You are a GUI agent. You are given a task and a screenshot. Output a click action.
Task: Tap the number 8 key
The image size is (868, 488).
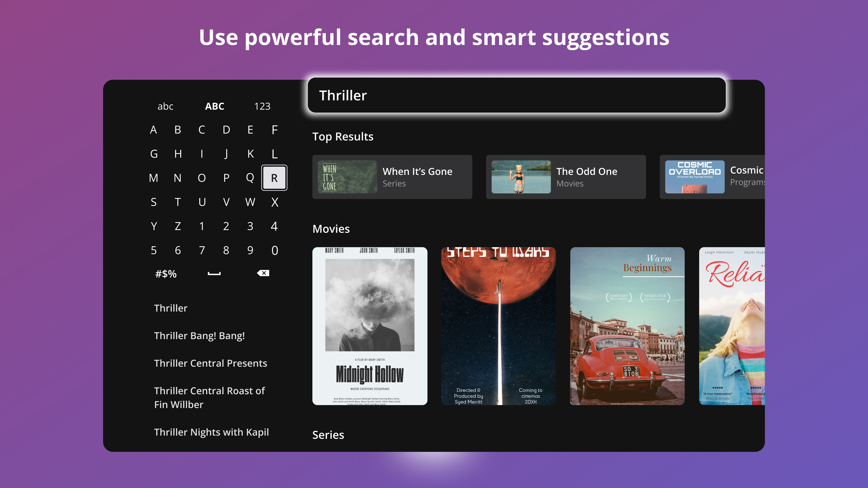pos(226,250)
